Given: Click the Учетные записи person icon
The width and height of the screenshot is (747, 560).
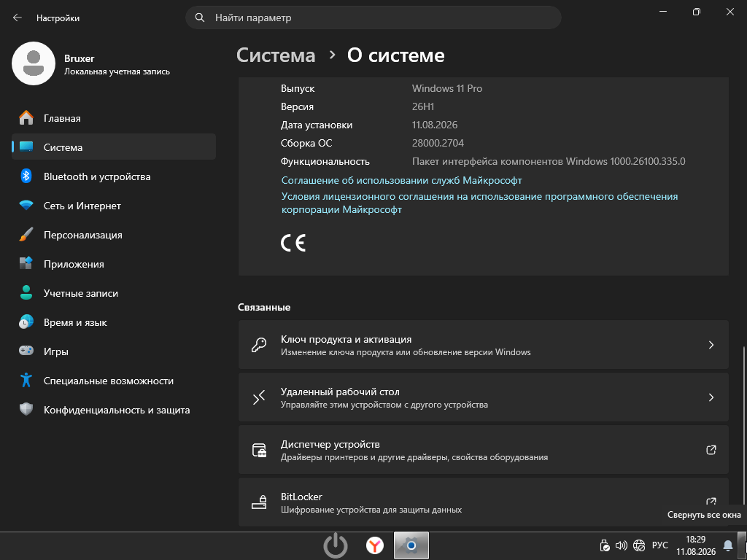Looking at the screenshot, I should (x=26, y=293).
